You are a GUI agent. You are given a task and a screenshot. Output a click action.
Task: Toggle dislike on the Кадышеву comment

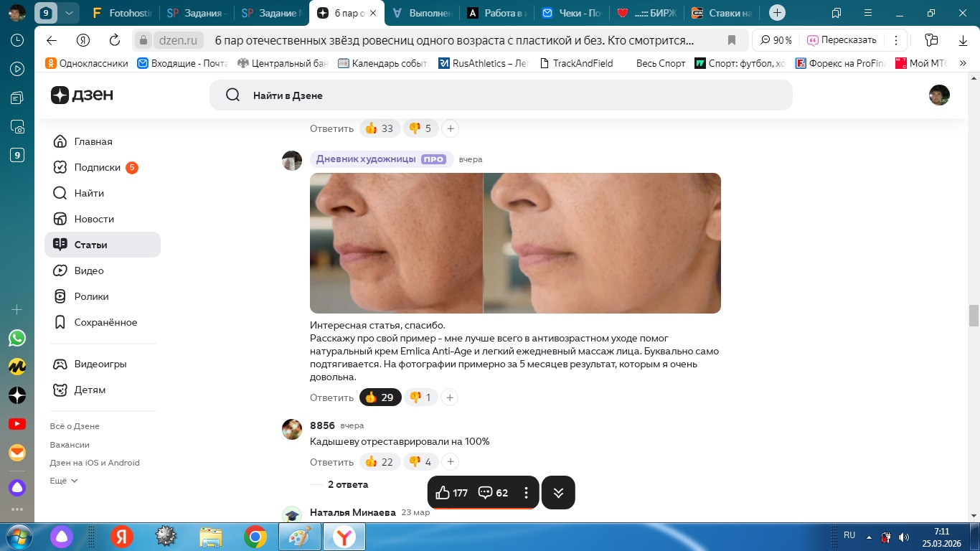(421, 462)
